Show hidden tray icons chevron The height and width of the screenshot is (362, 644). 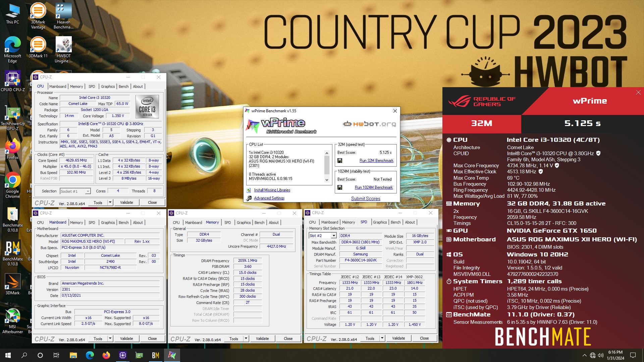pos(585,355)
